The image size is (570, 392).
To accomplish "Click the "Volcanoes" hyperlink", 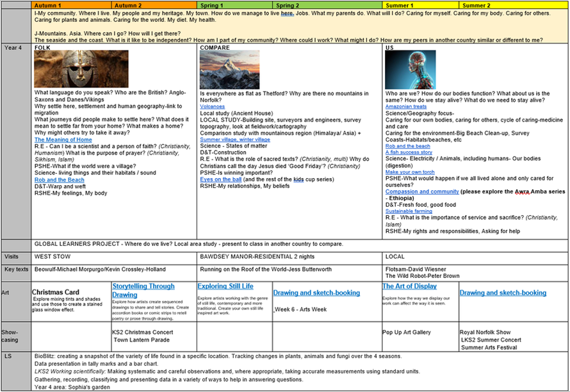I will 212,107.
